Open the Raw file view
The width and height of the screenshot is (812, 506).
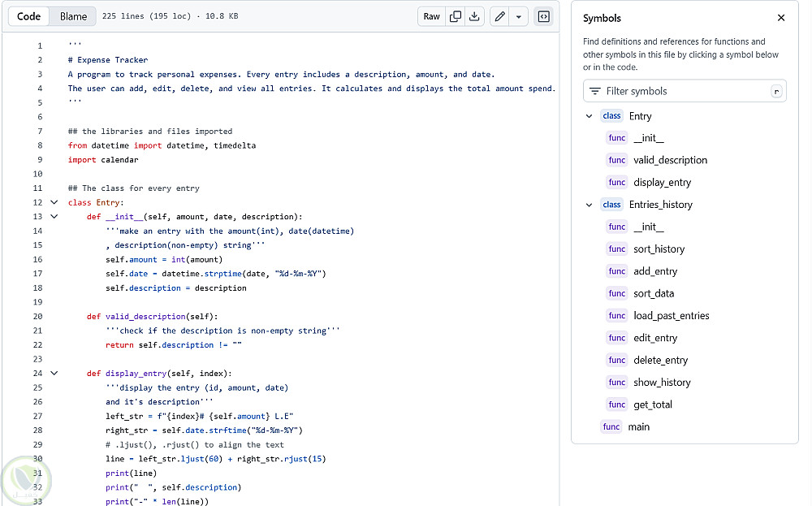tap(432, 16)
